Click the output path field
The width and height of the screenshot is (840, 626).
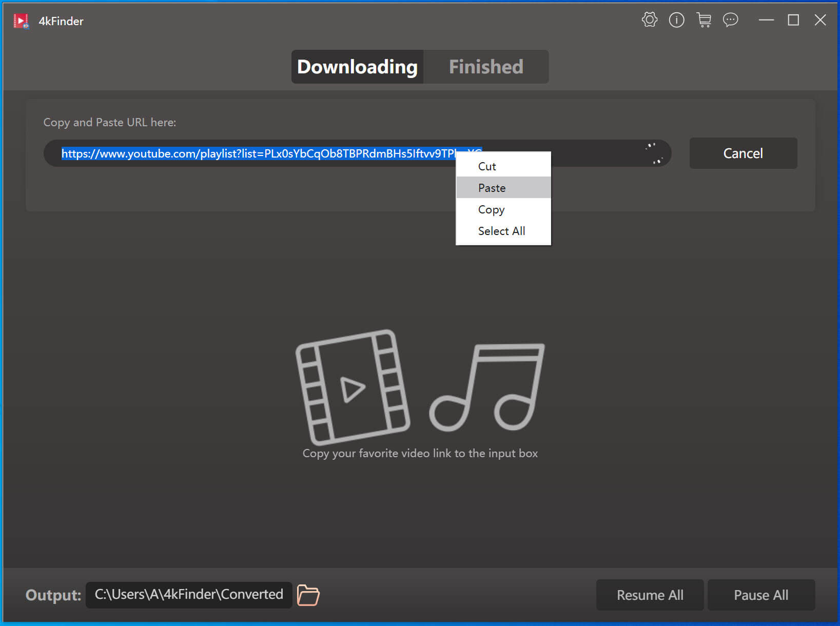coord(188,595)
